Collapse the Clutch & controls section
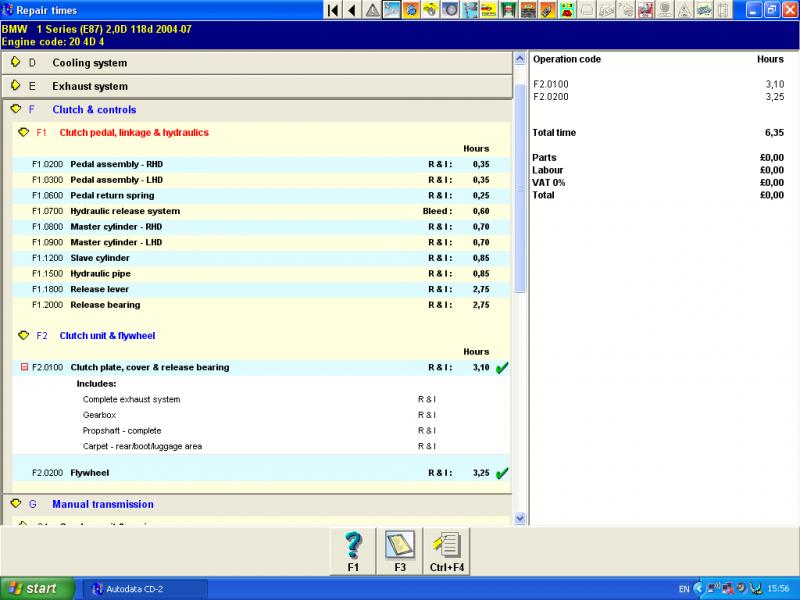This screenshot has width=800, height=600. pyautogui.click(x=15, y=109)
